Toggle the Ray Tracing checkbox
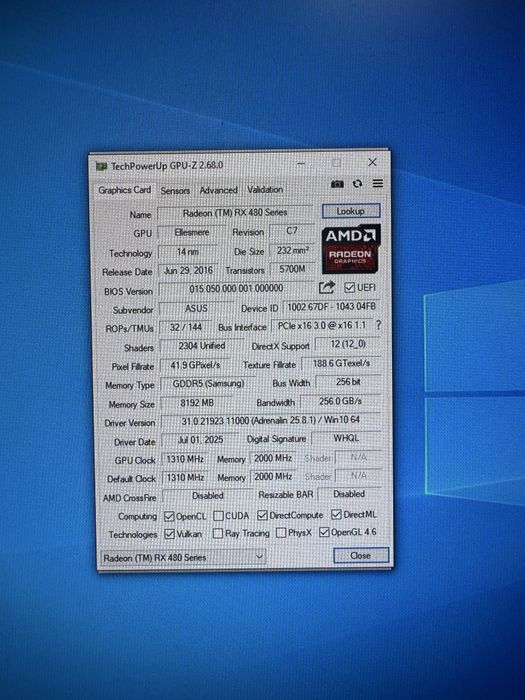Image resolution: width=525 pixels, height=700 pixels. pyautogui.click(x=218, y=533)
